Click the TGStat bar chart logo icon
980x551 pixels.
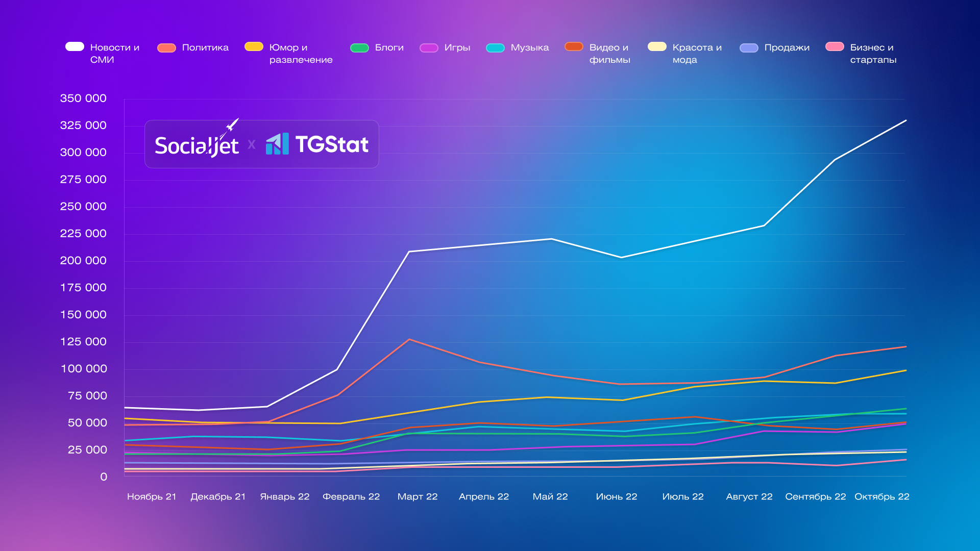(277, 144)
